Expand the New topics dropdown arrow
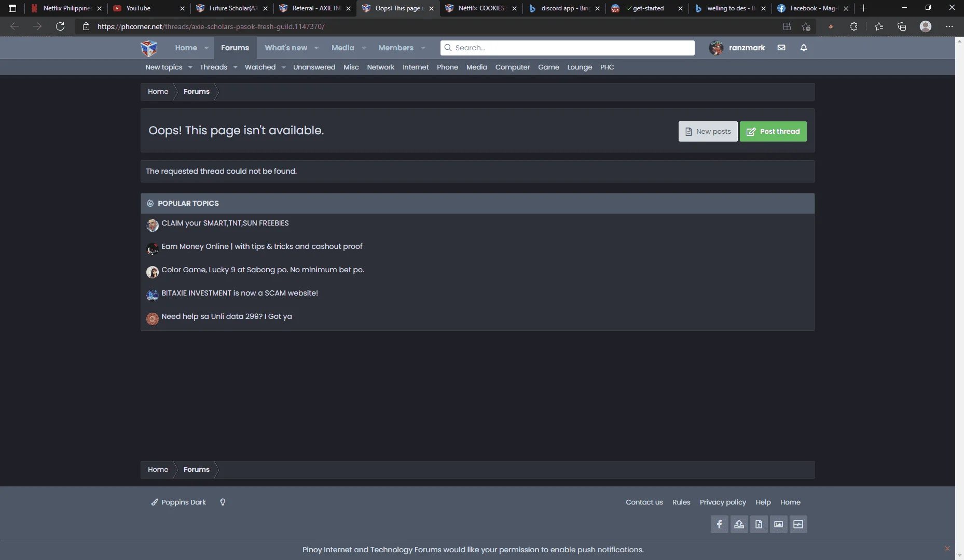Image resolution: width=964 pixels, height=560 pixels. point(190,67)
